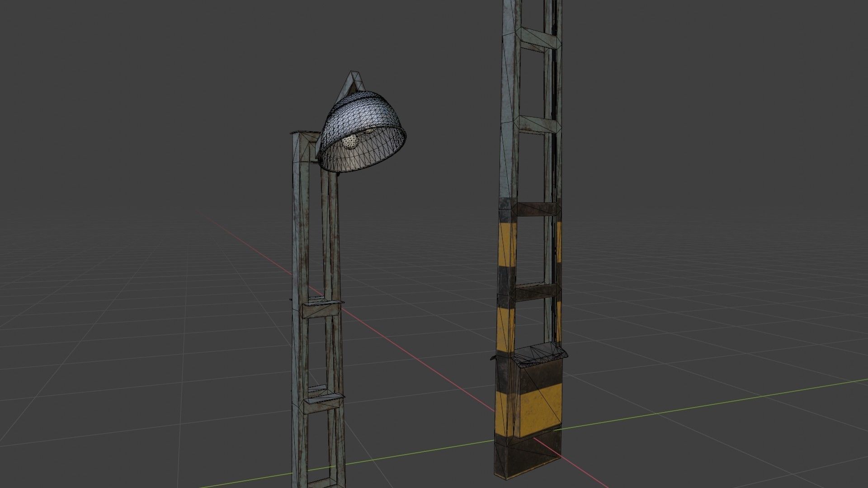This screenshot has height=488, width=868.
Task: Select the light bulb inside the lamp shade
Action: pyautogui.click(x=350, y=142)
